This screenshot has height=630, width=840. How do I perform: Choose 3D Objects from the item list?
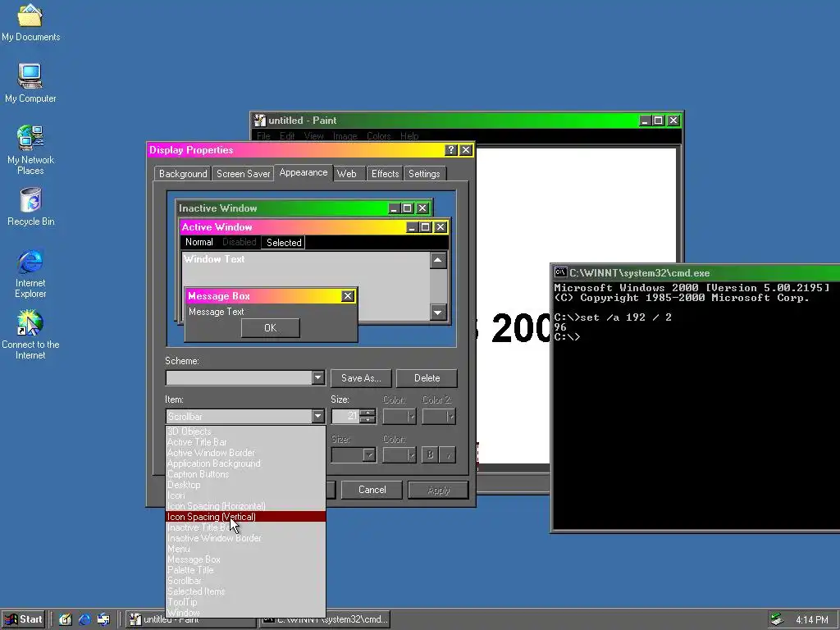click(246, 431)
